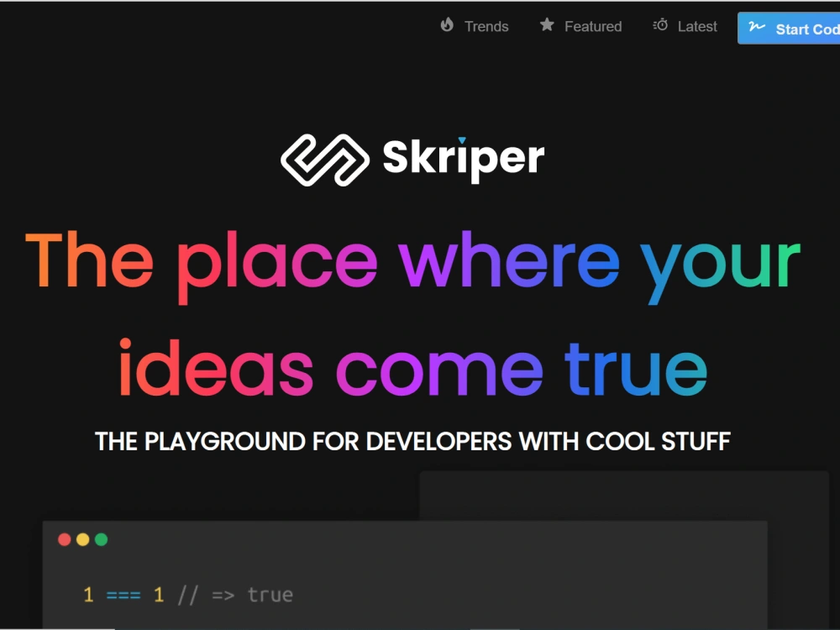Click the Skriper paperclip logo icon
The image size is (840, 630).
coord(324,160)
